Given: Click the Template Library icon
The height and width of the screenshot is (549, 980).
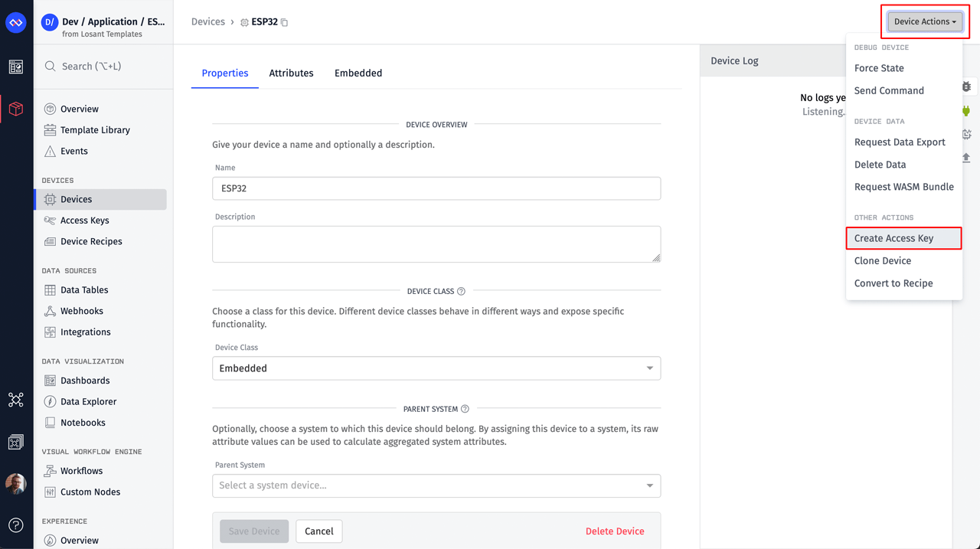Looking at the screenshot, I should 50,130.
